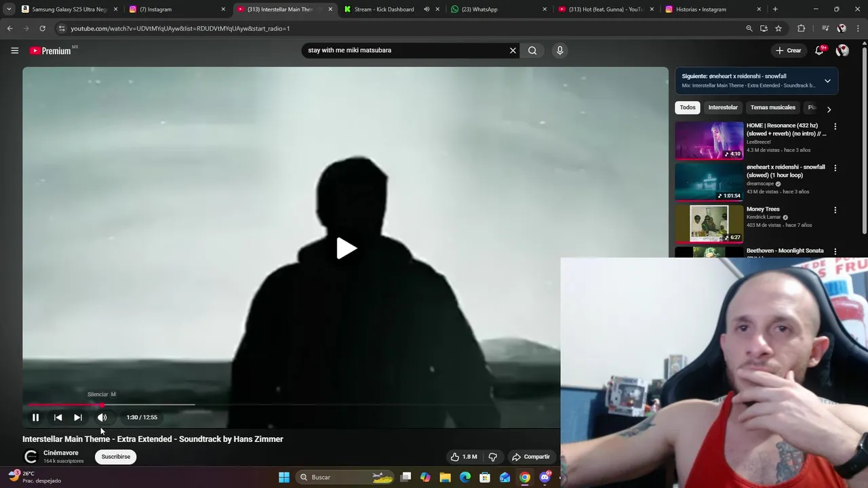The width and height of the screenshot is (868, 488).
Task: Open Chrome zoom magnifier icon in address bar
Action: 749,28
